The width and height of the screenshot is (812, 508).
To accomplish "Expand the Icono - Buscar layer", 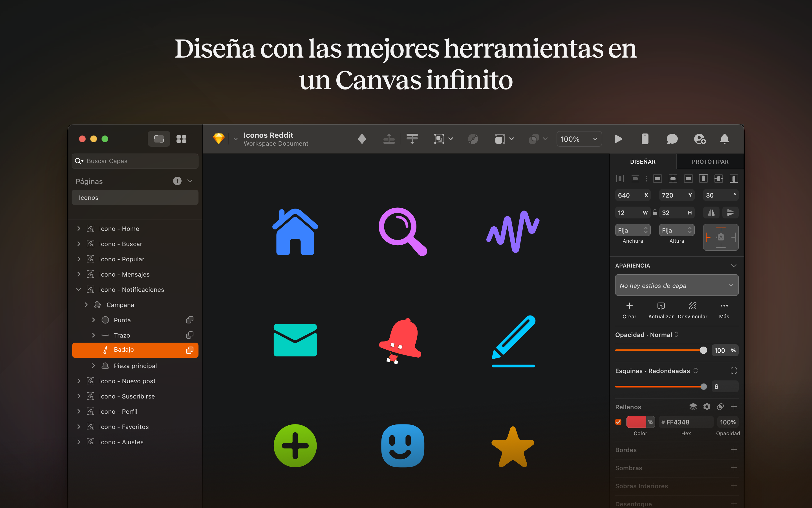I will 78,244.
